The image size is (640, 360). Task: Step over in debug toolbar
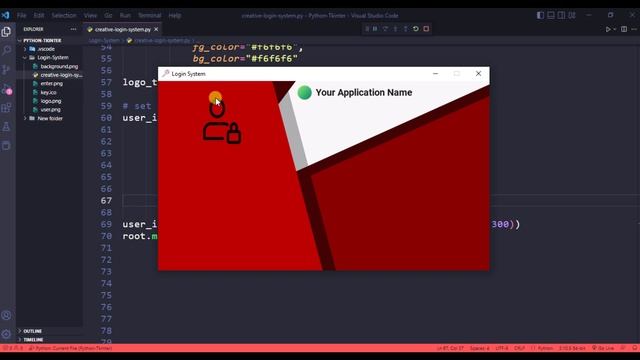pyautogui.click(x=385, y=29)
